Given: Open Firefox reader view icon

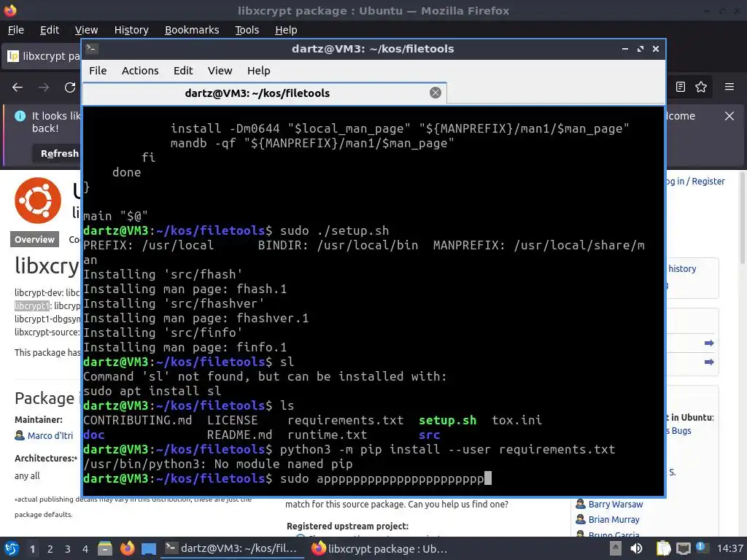Looking at the screenshot, I should [x=681, y=87].
